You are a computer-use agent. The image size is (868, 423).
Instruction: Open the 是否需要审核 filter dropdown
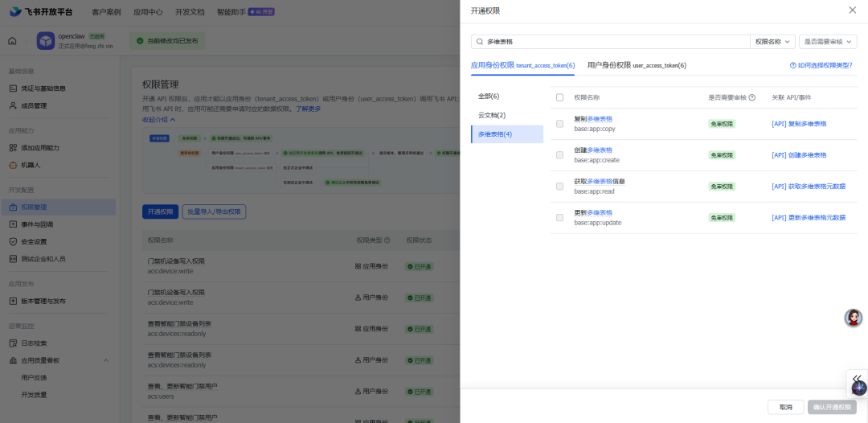[x=828, y=42]
